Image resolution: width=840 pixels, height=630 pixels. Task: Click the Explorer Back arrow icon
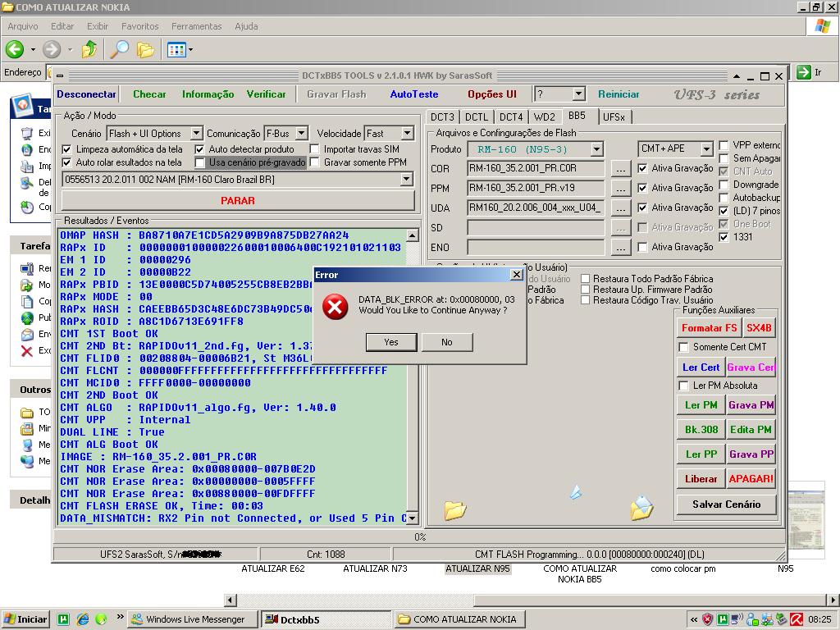click(x=15, y=50)
